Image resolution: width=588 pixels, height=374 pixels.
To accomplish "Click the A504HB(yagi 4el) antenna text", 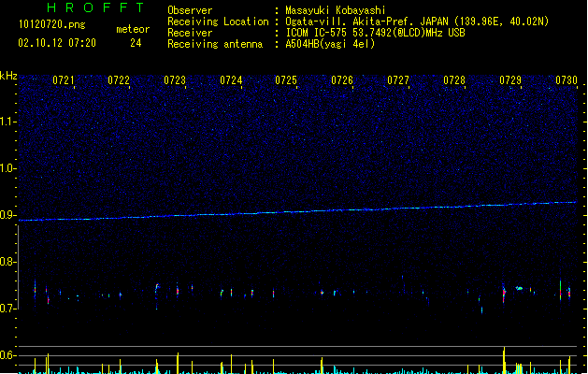I will click(330, 44).
